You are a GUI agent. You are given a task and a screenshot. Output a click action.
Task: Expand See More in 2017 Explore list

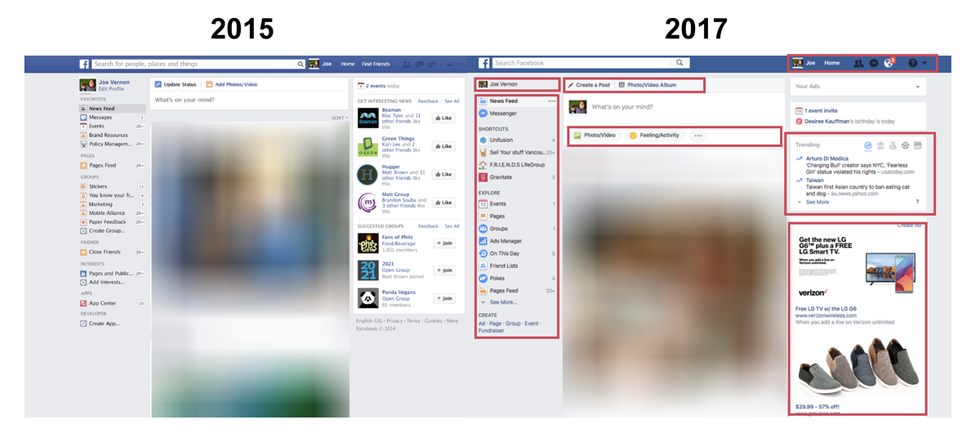coord(503,302)
